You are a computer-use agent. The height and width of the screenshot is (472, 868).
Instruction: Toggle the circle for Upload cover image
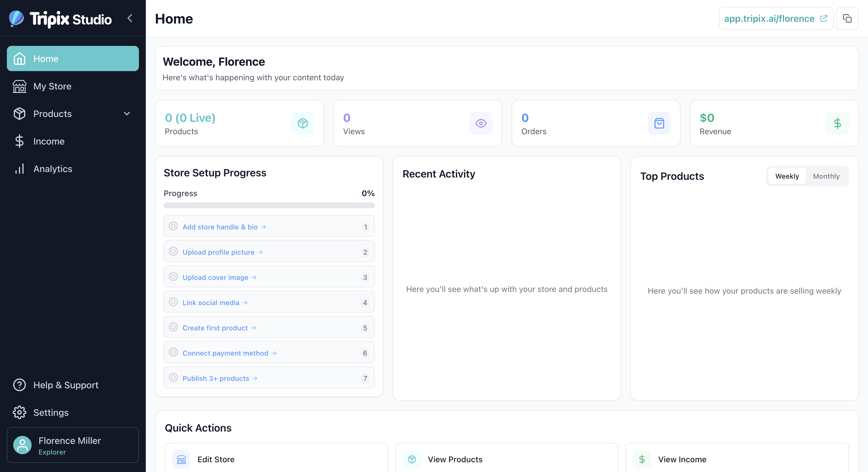click(173, 276)
